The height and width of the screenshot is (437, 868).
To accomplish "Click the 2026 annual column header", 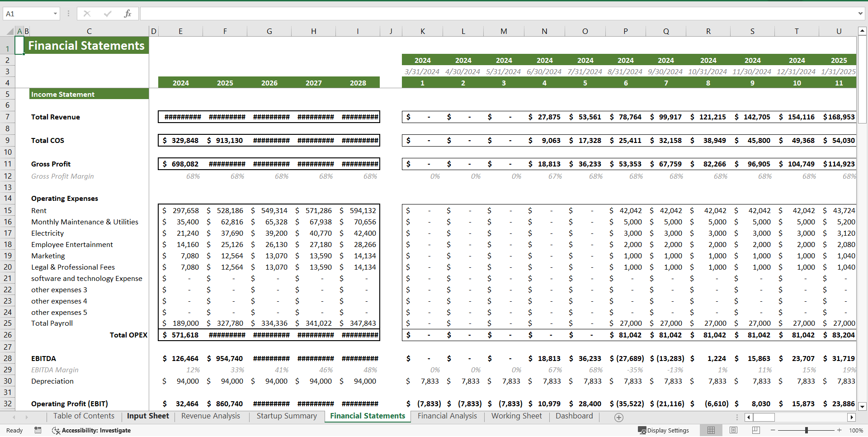I will point(269,83).
